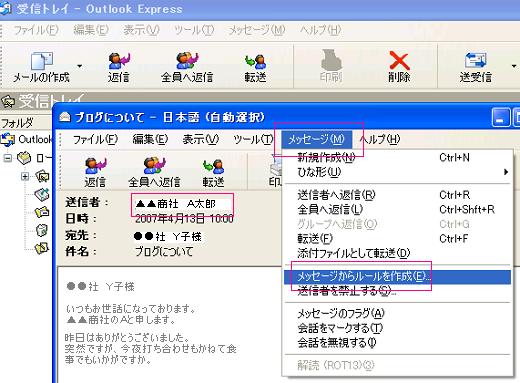Viewport: 520px width, 383px height.
Task: Click the メールの作成 icon in main toolbar
Action: (x=42, y=61)
